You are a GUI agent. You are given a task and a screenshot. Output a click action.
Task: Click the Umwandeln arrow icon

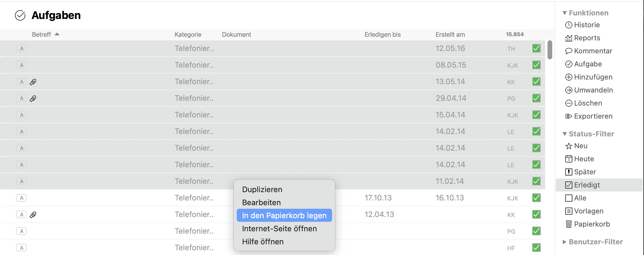point(569,90)
